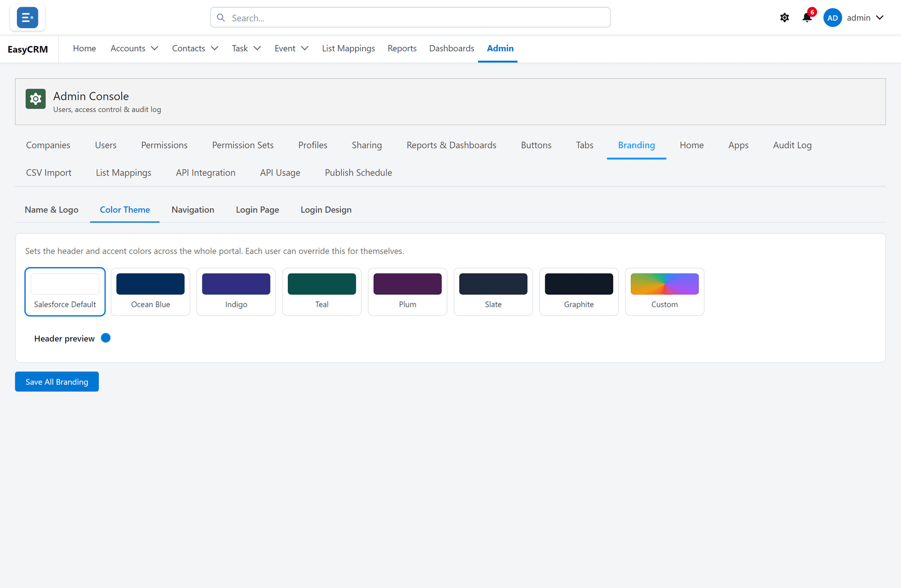This screenshot has height=588, width=901.
Task: Open Dashboards in the top navigation
Action: (452, 48)
